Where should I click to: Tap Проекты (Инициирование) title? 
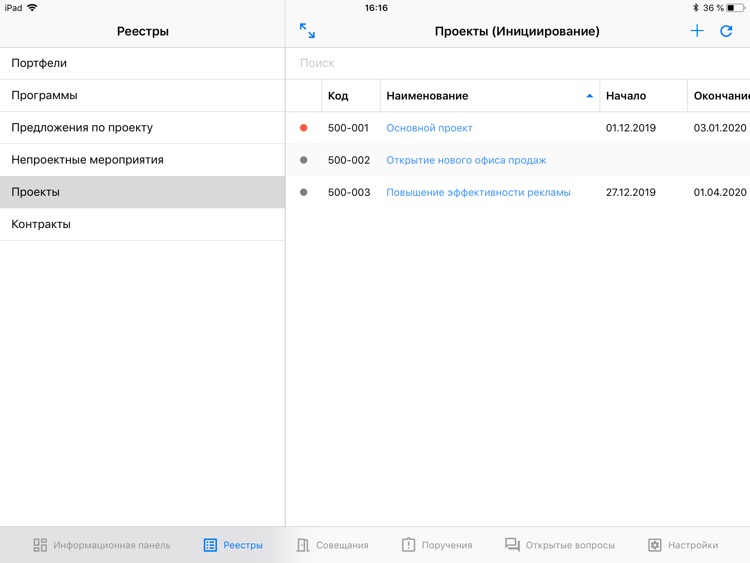click(517, 31)
